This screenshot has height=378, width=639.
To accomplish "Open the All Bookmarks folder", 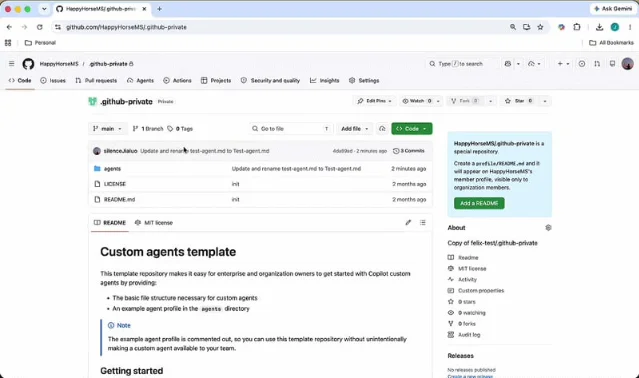I will pos(612,43).
